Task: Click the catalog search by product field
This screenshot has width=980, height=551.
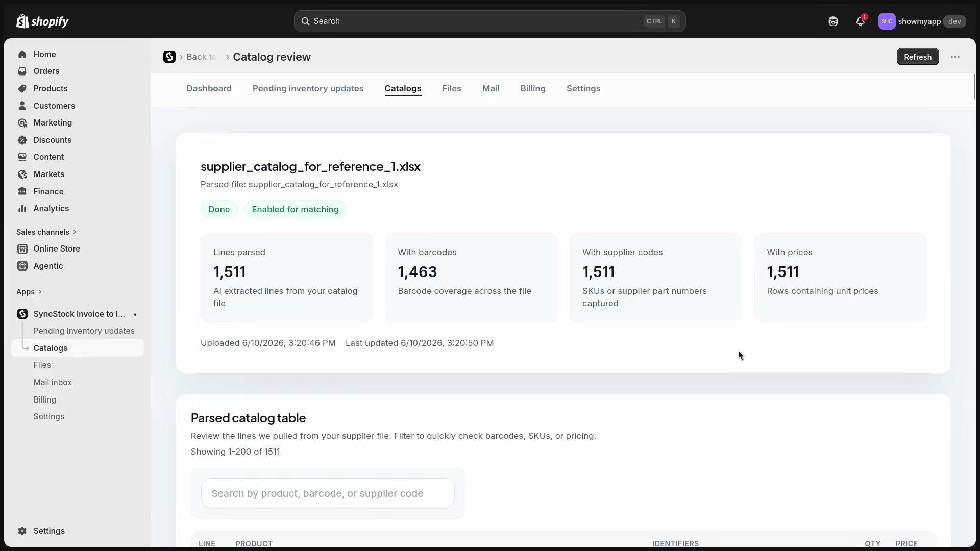Action: pyautogui.click(x=328, y=493)
